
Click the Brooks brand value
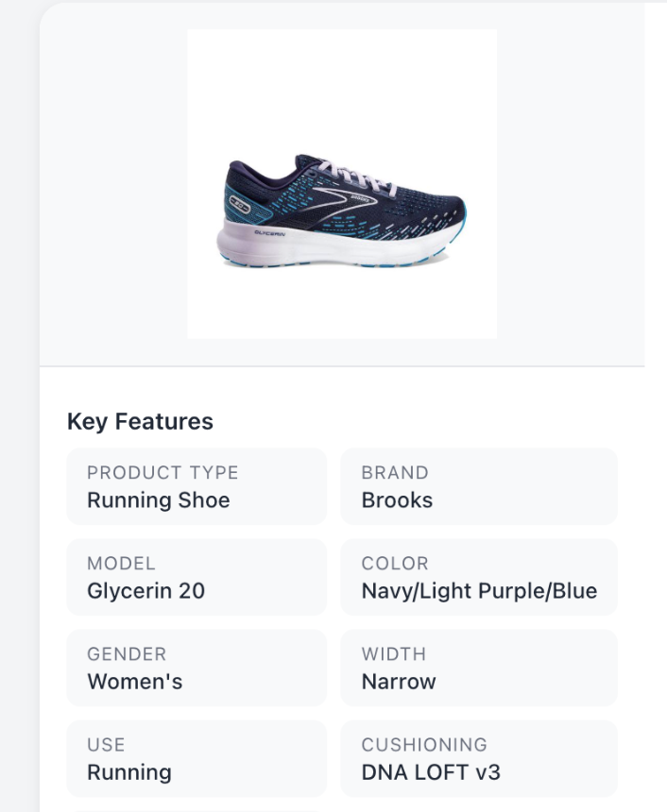click(397, 500)
